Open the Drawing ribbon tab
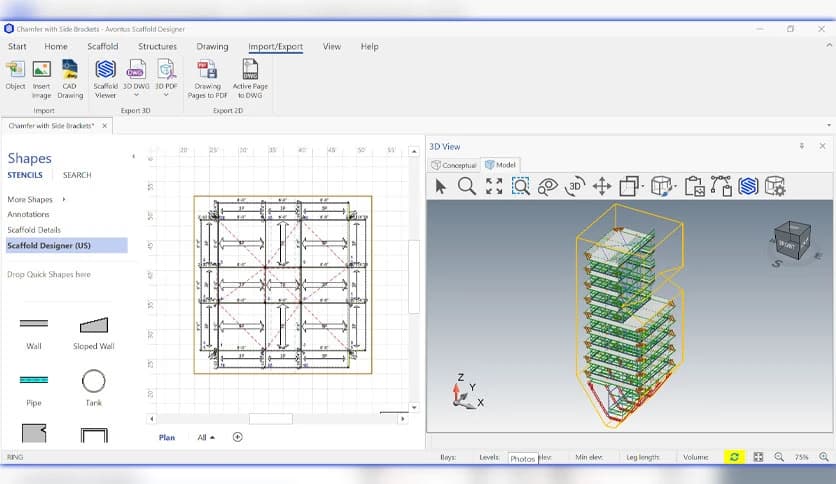Image resolution: width=836 pixels, height=484 pixels. click(212, 46)
